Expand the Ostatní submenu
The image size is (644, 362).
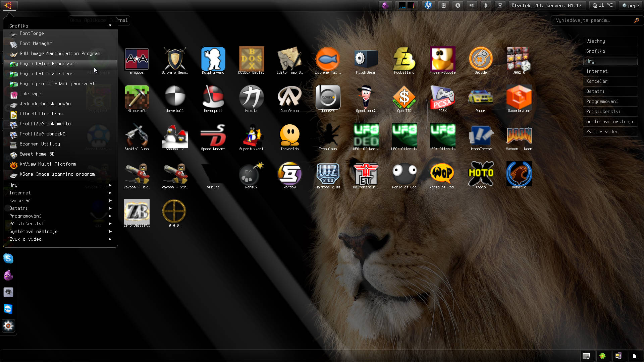point(60,208)
